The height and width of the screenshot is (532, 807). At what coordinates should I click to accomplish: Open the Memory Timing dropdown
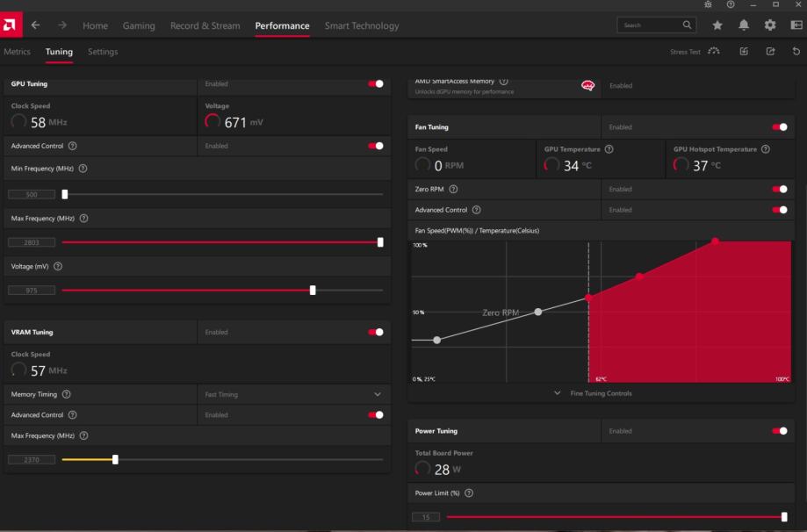(378, 395)
